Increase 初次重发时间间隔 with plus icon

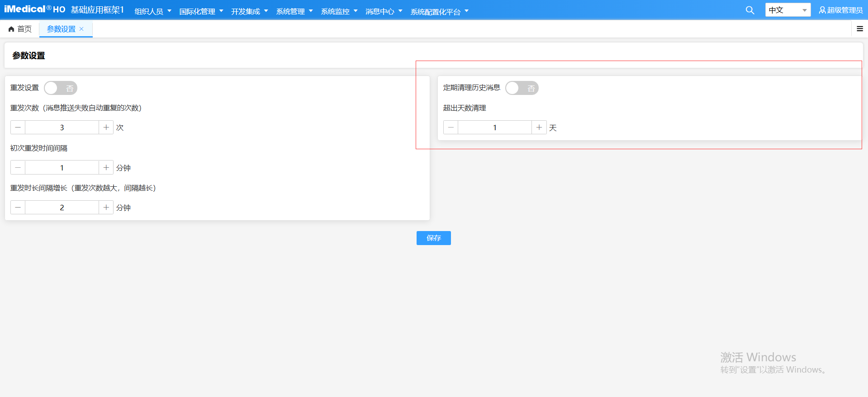106,168
